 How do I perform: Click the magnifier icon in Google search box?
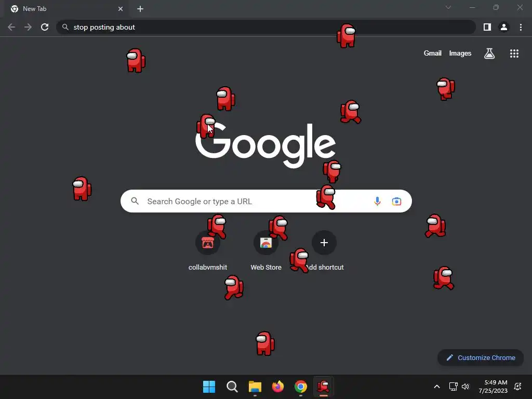[x=135, y=201]
